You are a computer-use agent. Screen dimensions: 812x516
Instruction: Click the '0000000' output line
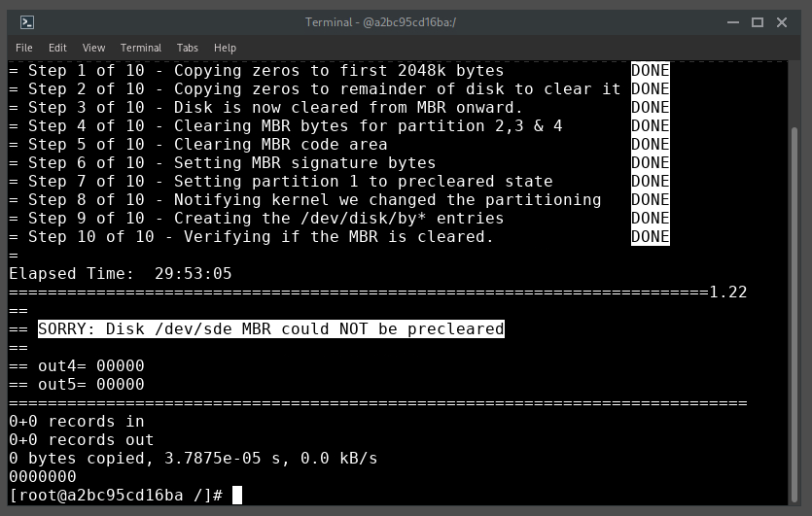point(43,477)
